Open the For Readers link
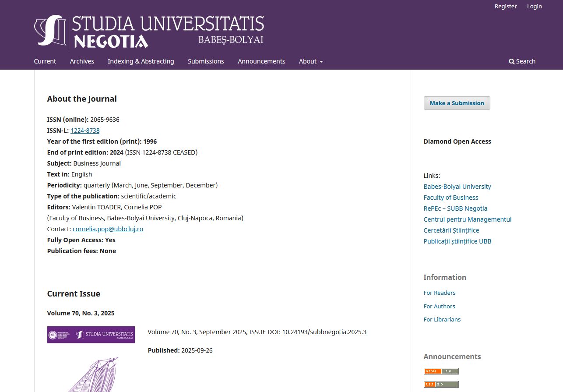The height and width of the screenshot is (392, 563). [440, 293]
